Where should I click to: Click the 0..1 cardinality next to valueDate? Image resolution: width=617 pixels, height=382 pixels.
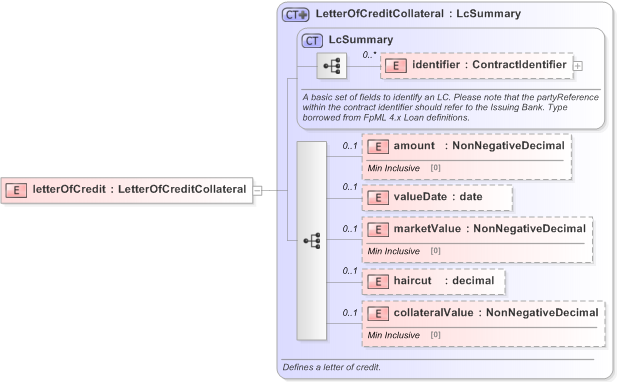click(x=350, y=187)
